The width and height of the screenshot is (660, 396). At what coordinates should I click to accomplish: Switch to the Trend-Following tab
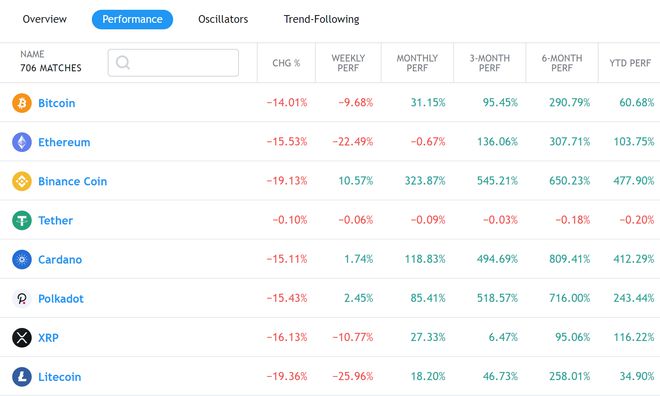[x=321, y=19]
